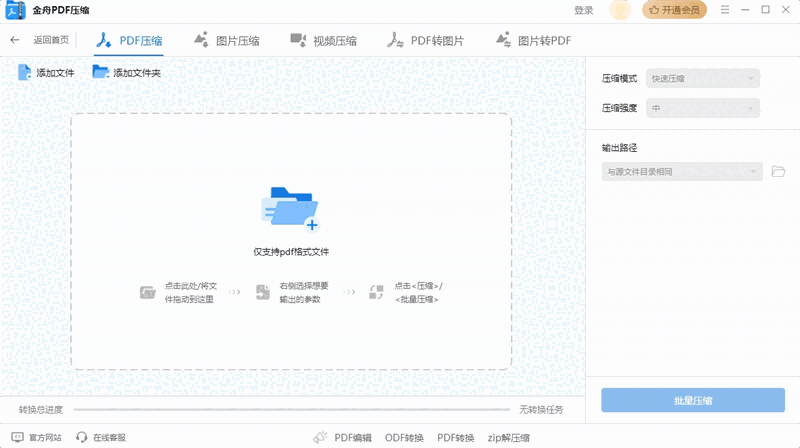Open the 压缩强度 dropdown
The height and width of the screenshot is (448, 800).
tap(703, 108)
